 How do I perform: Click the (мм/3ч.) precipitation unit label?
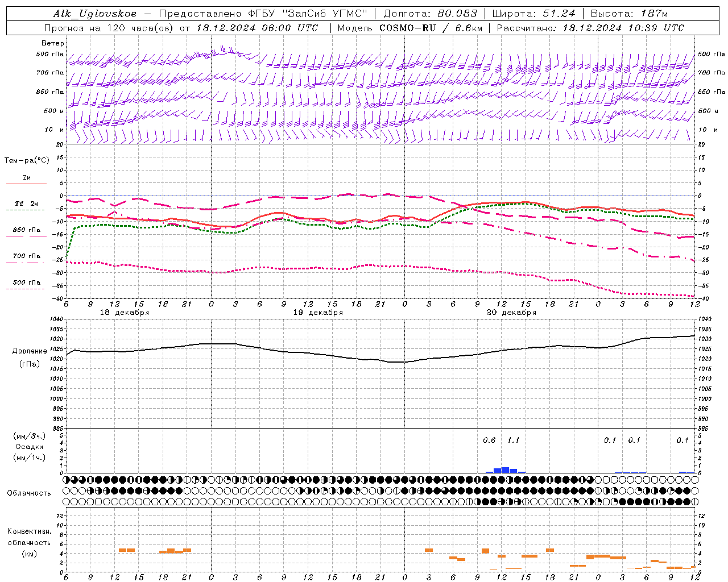30,436
